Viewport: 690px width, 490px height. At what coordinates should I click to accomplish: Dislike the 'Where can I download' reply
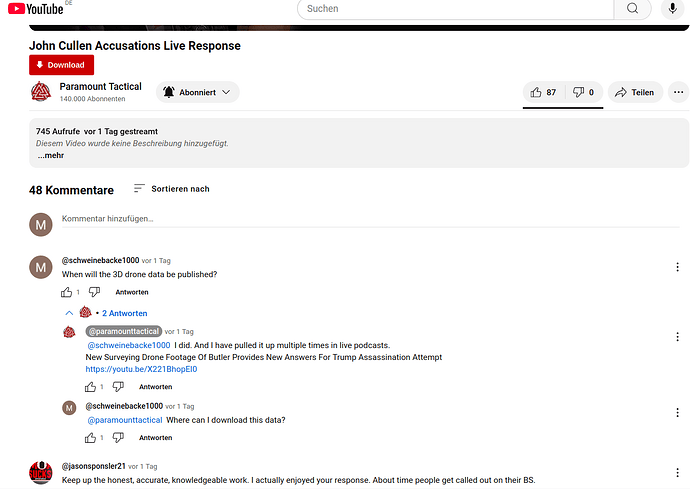[118, 438]
